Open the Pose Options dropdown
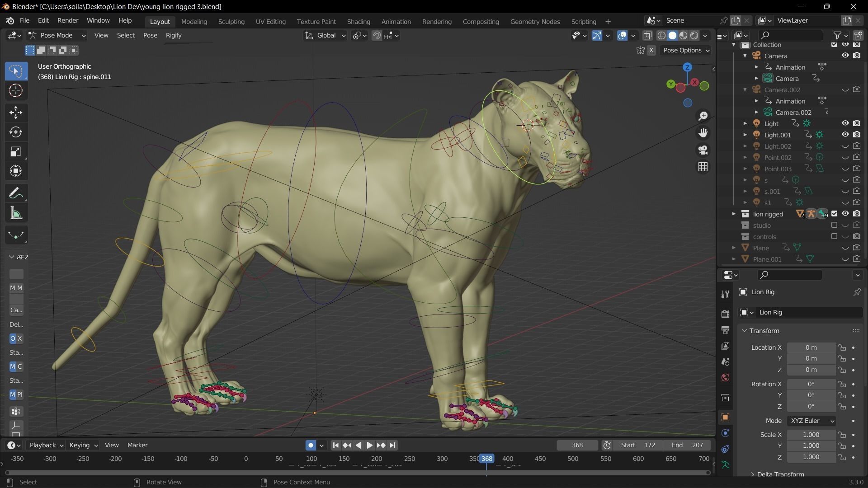The height and width of the screenshot is (488, 868). [x=686, y=50]
